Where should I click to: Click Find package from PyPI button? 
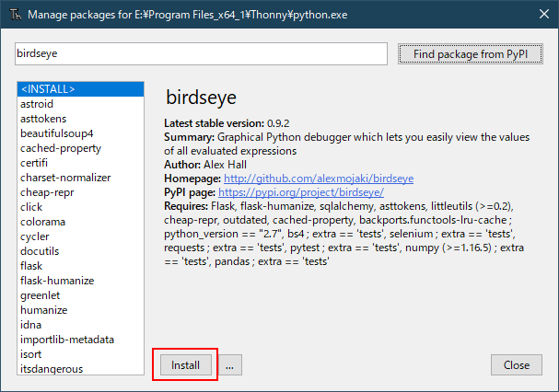471,53
